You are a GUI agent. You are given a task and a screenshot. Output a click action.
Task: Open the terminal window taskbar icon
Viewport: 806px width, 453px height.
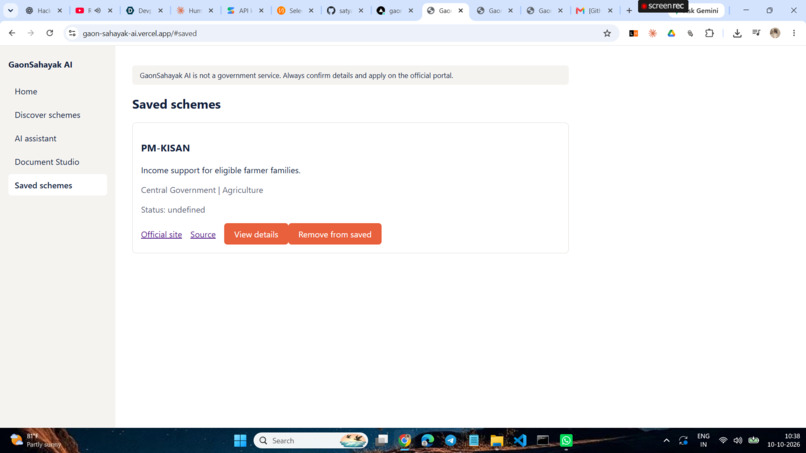tap(543, 441)
